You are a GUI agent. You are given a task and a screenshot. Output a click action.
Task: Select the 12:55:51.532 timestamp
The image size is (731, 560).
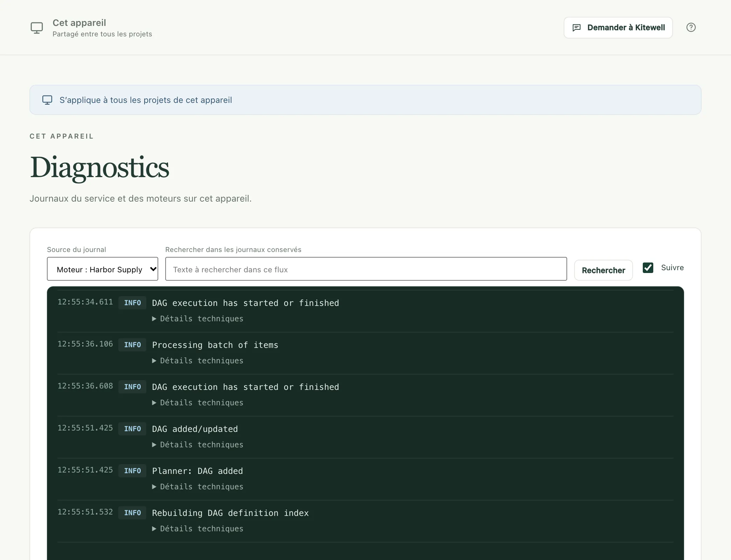tap(85, 512)
